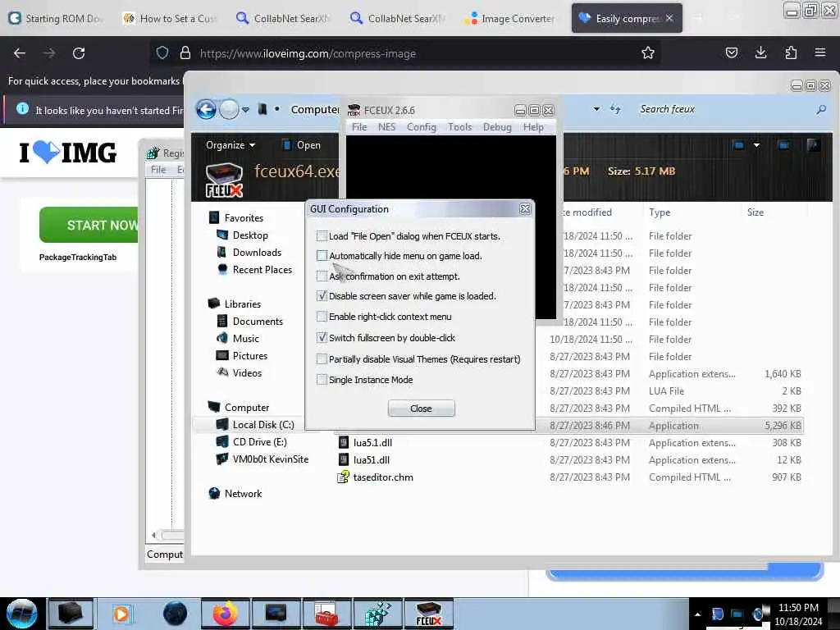The width and height of the screenshot is (840, 630).
Task: Close GUI Configuration dialog with X icon
Action: pos(525,209)
